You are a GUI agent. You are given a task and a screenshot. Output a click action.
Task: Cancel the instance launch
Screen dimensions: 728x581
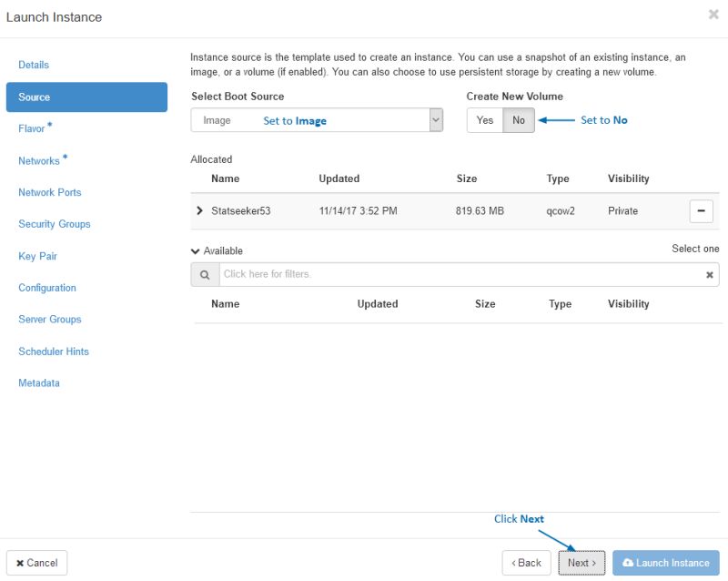(x=36, y=563)
